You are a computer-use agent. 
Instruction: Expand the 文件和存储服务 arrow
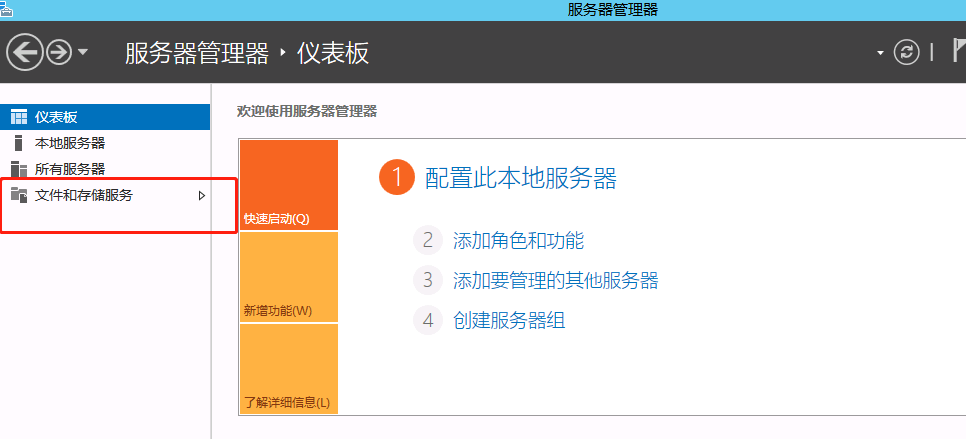pos(201,196)
